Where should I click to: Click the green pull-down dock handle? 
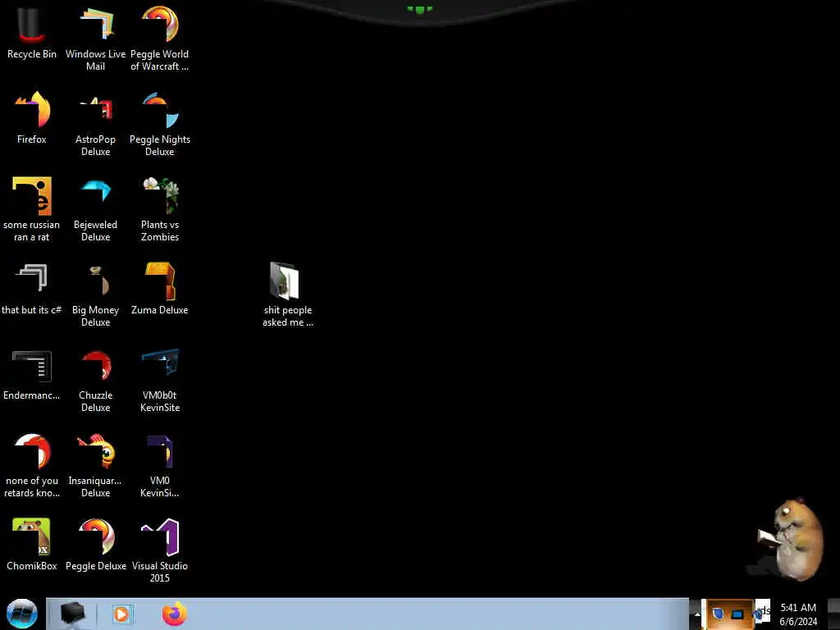[420, 9]
